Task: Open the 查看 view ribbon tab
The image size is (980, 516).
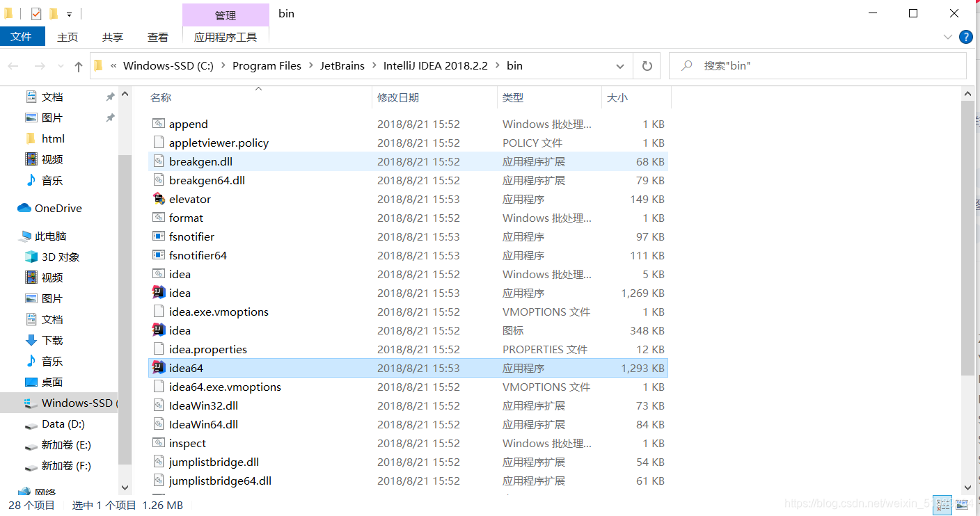Action: click(x=158, y=37)
